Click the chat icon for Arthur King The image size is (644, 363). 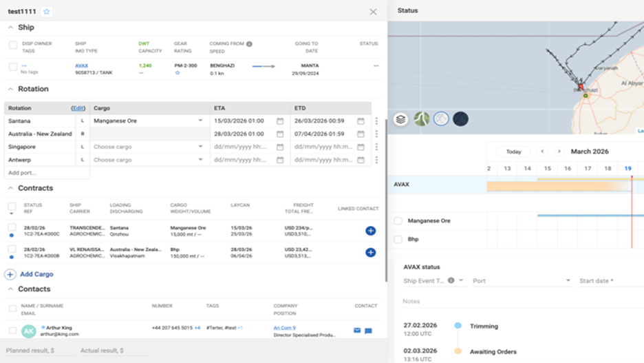(x=368, y=331)
